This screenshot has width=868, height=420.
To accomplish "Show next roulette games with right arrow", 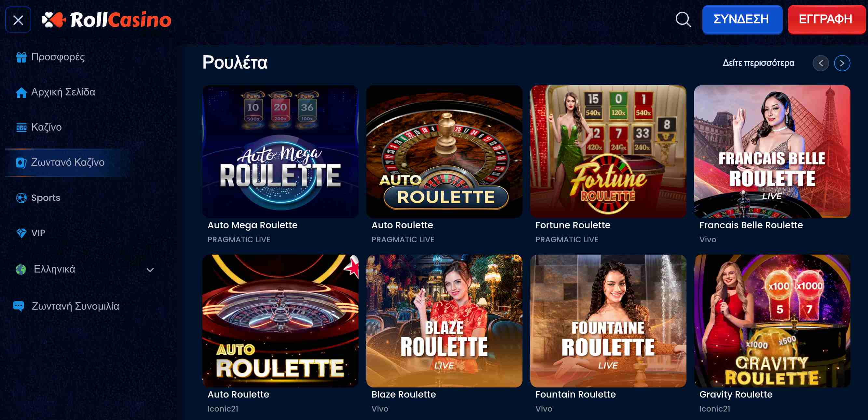I will (x=842, y=63).
